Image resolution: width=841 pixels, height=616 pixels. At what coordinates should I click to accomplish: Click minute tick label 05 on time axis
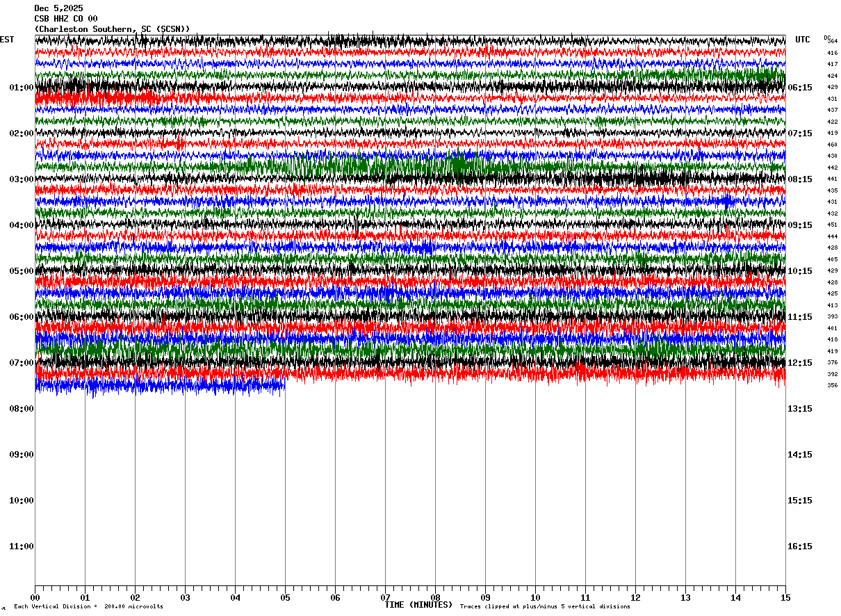tap(285, 597)
